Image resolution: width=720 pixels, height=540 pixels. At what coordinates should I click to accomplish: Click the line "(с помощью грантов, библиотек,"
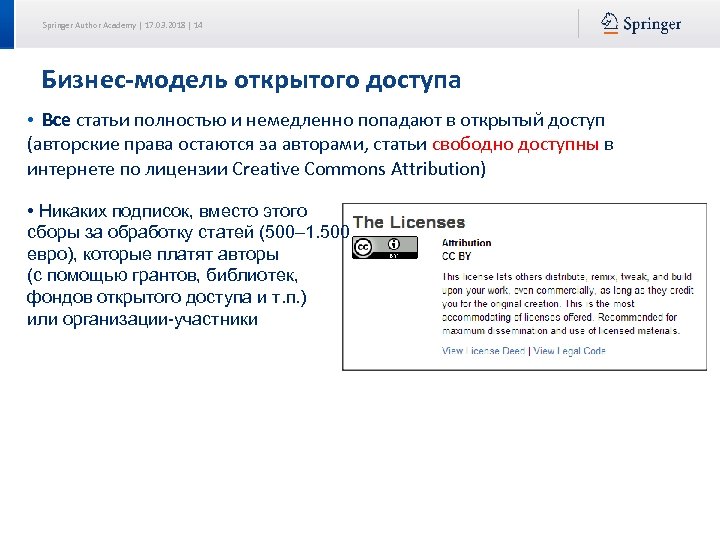(163, 276)
